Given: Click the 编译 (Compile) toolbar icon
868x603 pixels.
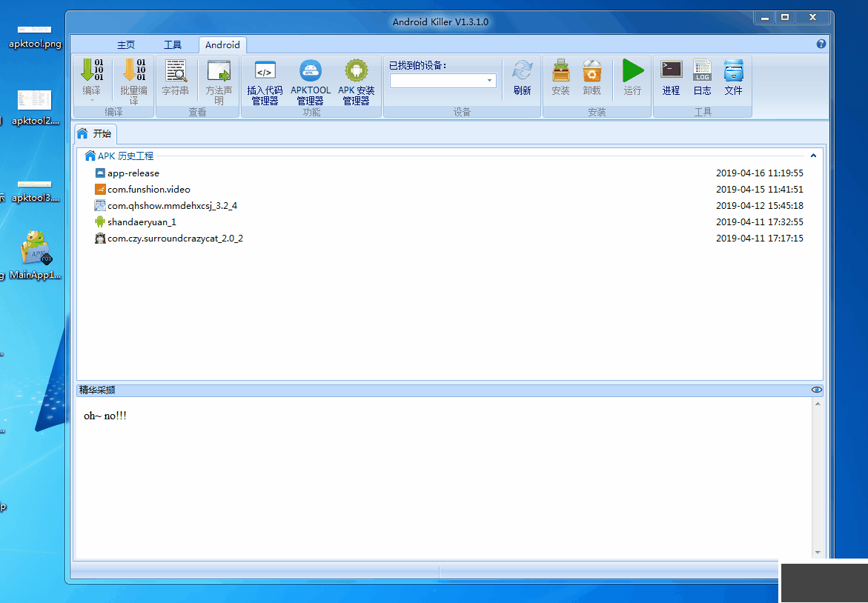Looking at the screenshot, I should pyautogui.click(x=92, y=72).
